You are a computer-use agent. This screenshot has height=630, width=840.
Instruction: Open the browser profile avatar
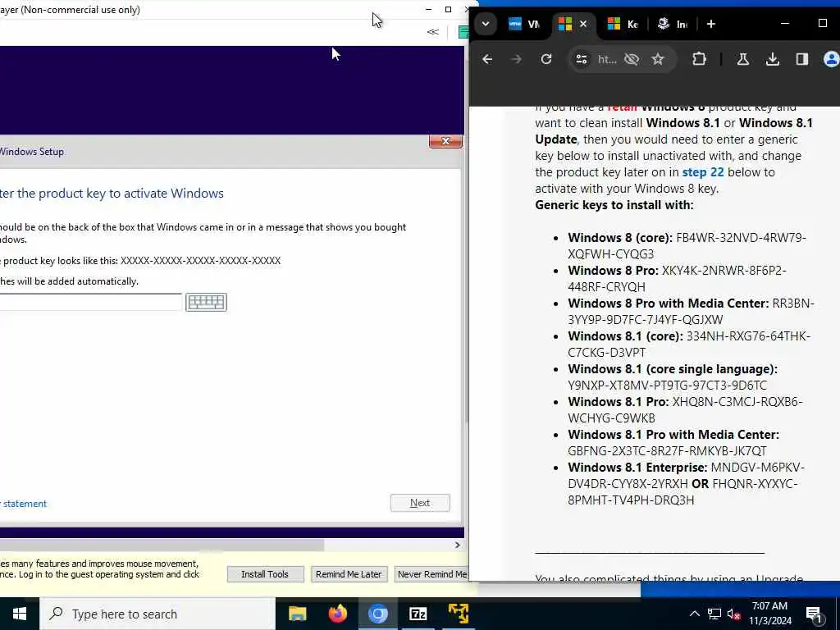tap(831, 59)
